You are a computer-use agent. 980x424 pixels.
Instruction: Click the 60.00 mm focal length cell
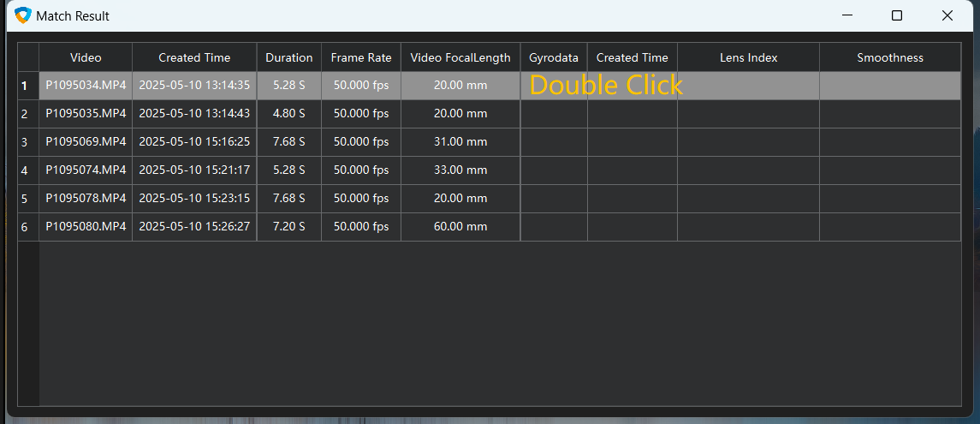[460, 227]
